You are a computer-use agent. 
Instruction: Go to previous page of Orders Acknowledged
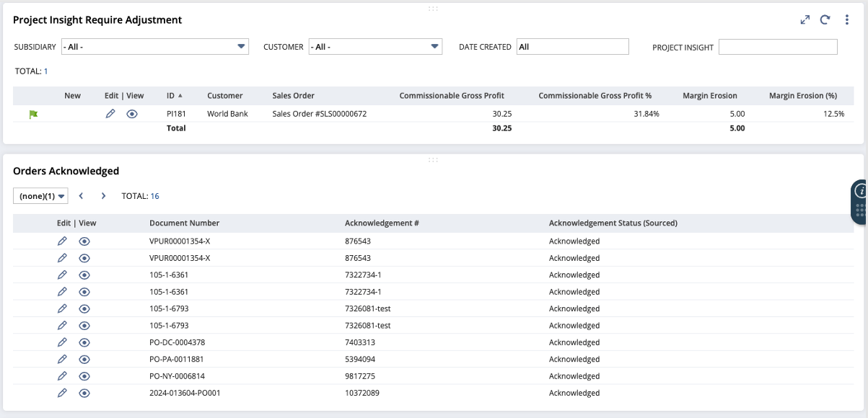pos(81,196)
